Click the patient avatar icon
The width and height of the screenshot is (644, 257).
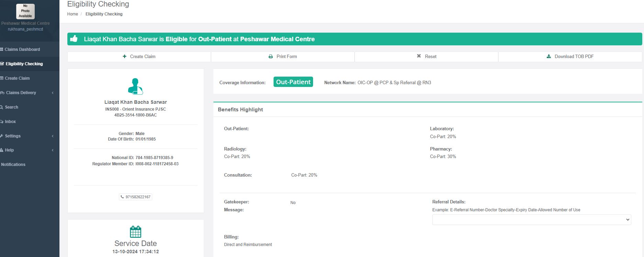coord(135,86)
